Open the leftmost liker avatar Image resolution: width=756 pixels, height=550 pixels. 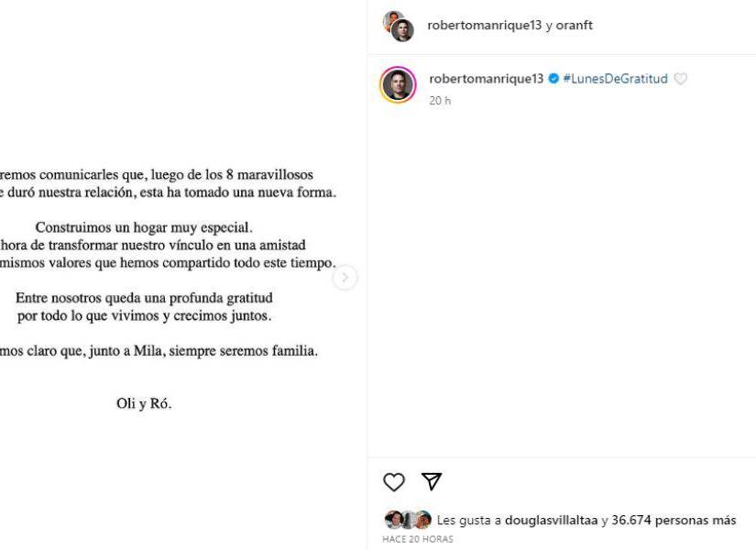pyautogui.click(x=391, y=520)
